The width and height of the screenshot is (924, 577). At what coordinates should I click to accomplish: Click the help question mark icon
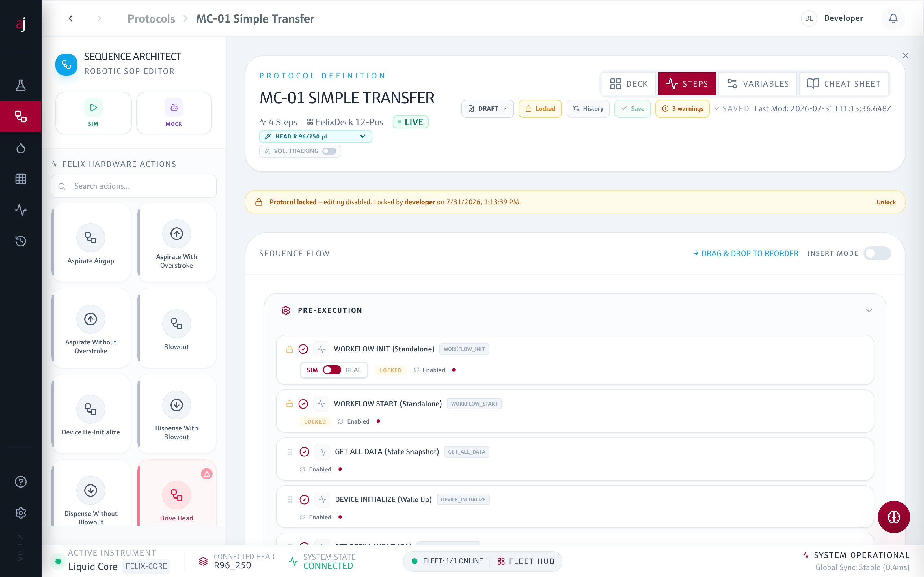[x=21, y=482]
